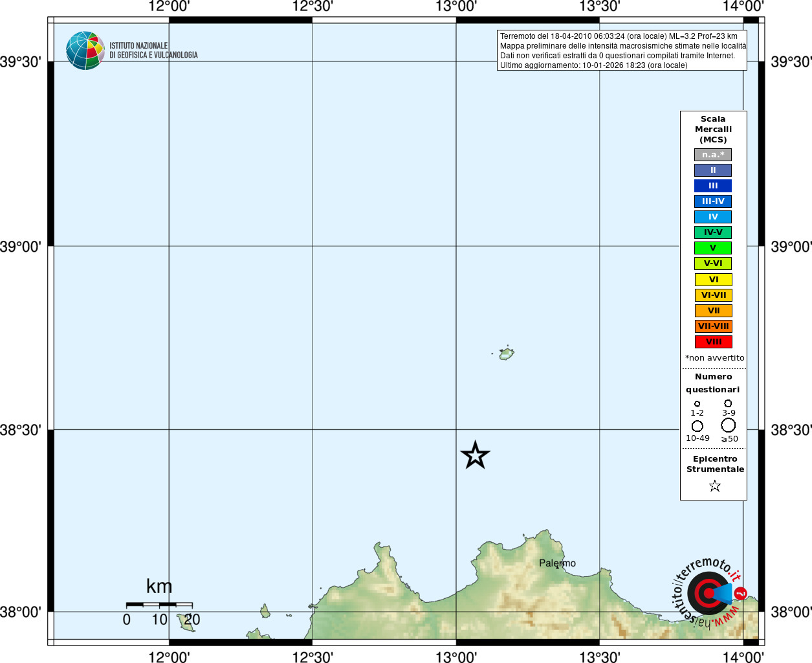Click the 10-49 questionnaires circle in legend
The height and width of the screenshot is (663, 812).
click(x=697, y=426)
